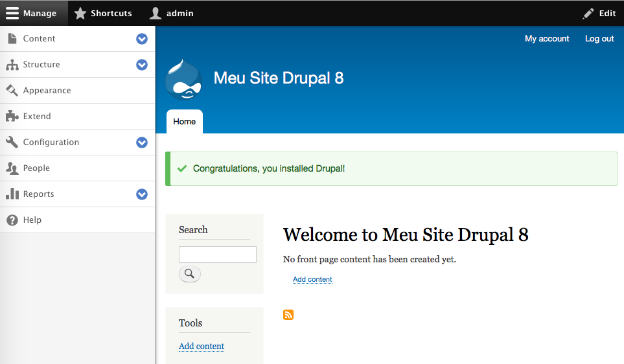624x364 pixels.
Task: Click the Log out link
Action: (x=599, y=39)
